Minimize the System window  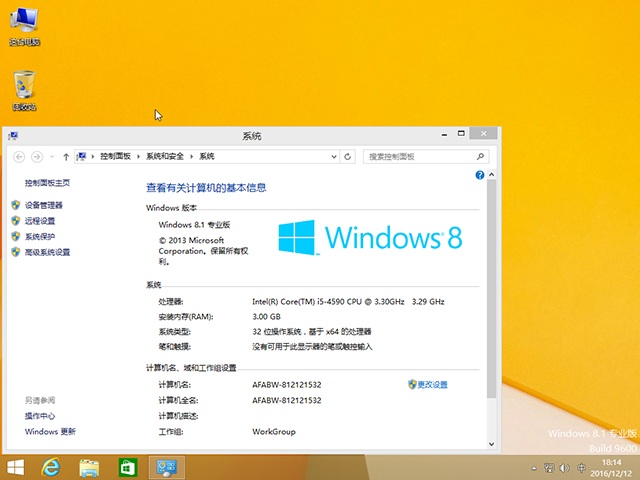[x=444, y=134]
